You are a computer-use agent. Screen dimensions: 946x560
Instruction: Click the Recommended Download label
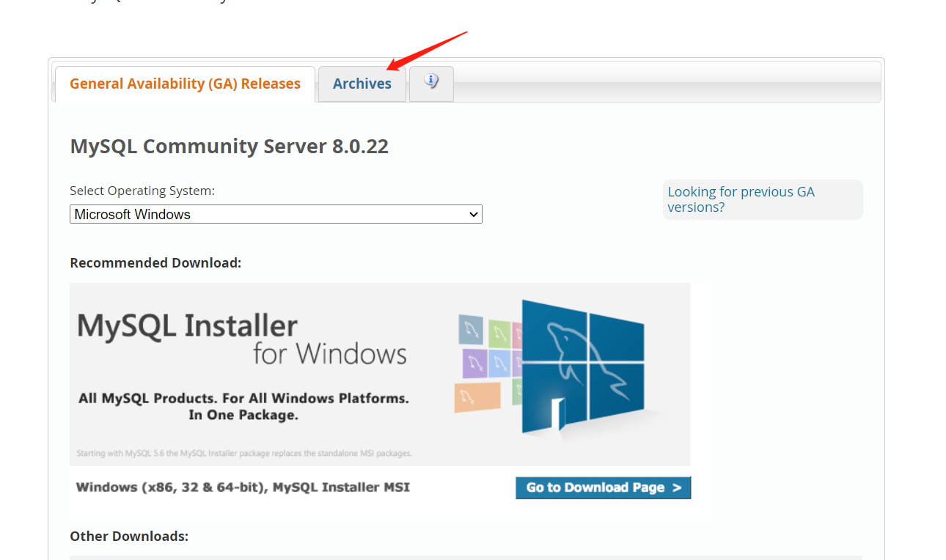(x=155, y=262)
